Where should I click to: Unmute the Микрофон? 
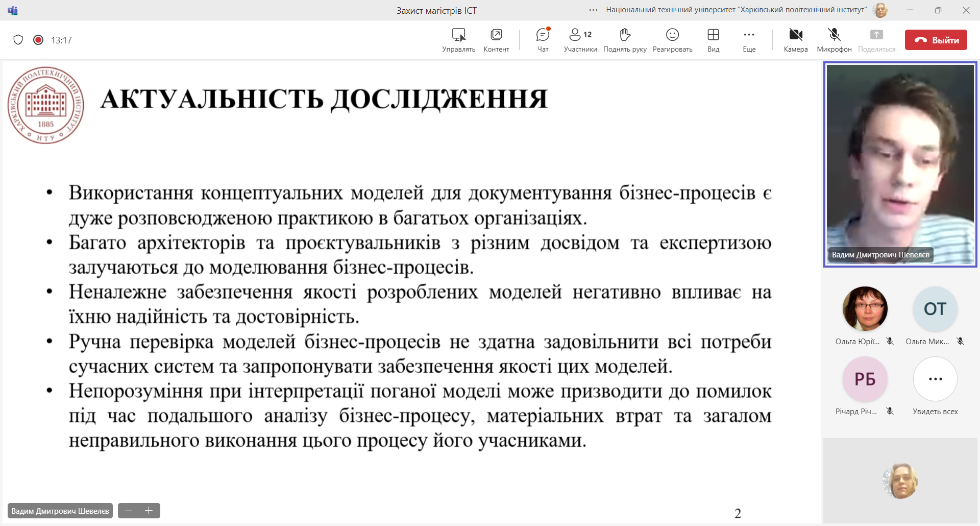pyautogui.click(x=834, y=40)
